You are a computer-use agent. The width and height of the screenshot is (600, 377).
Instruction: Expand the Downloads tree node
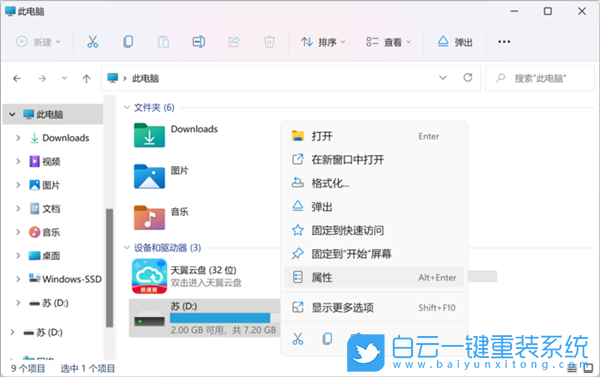click(18, 137)
